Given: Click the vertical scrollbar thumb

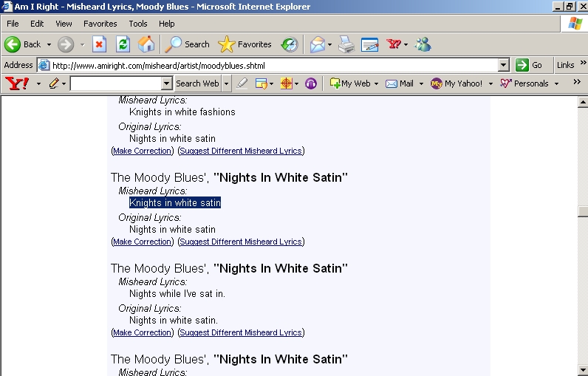Looking at the screenshot, I should (x=583, y=211).
